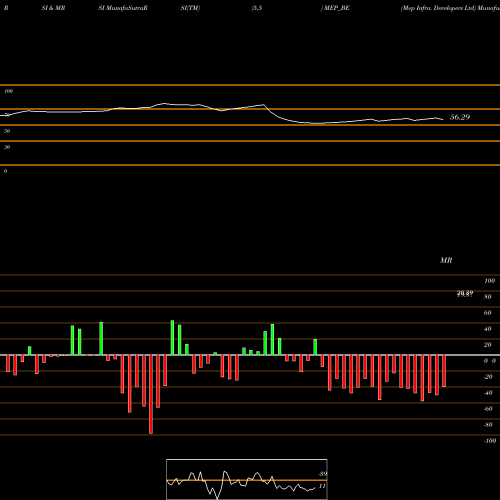Click the RSI axis label 0
The height and width of the screenshot is (500, 500).
point(5,171)
